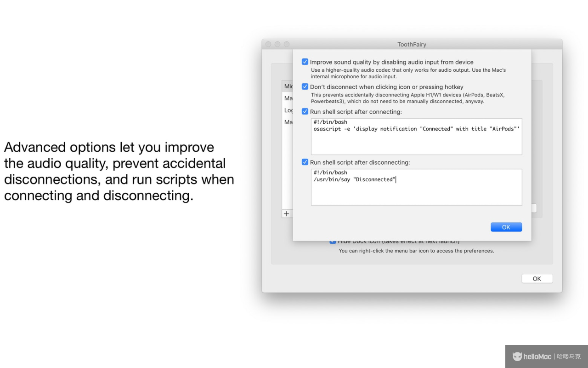
Task: Uncheck Run shell script after connecting
Action: click(x=305, y=111)
